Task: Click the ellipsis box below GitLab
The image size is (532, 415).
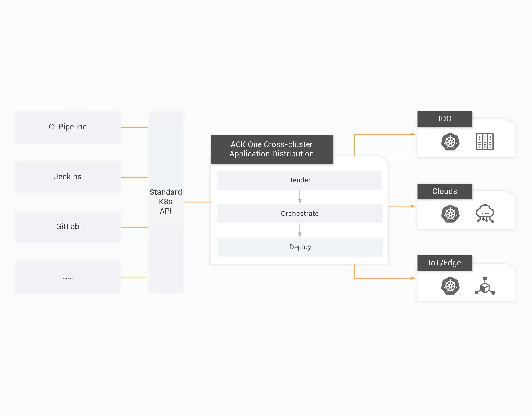Action: [68, 277]
